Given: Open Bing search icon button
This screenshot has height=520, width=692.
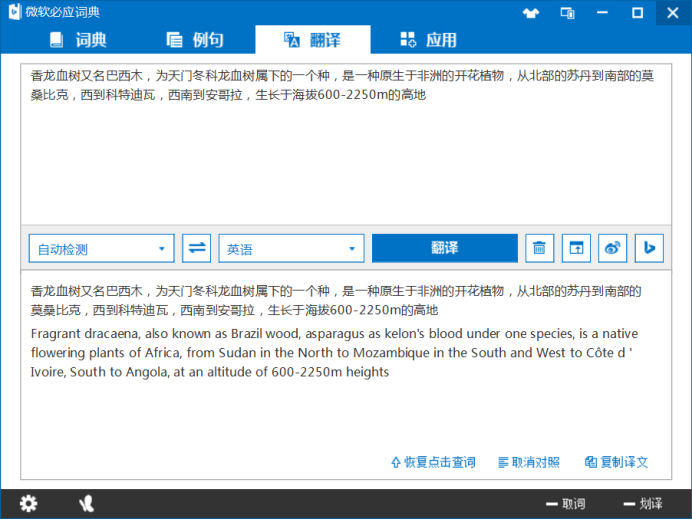Looking at the screenshot, I should point(649,248).
